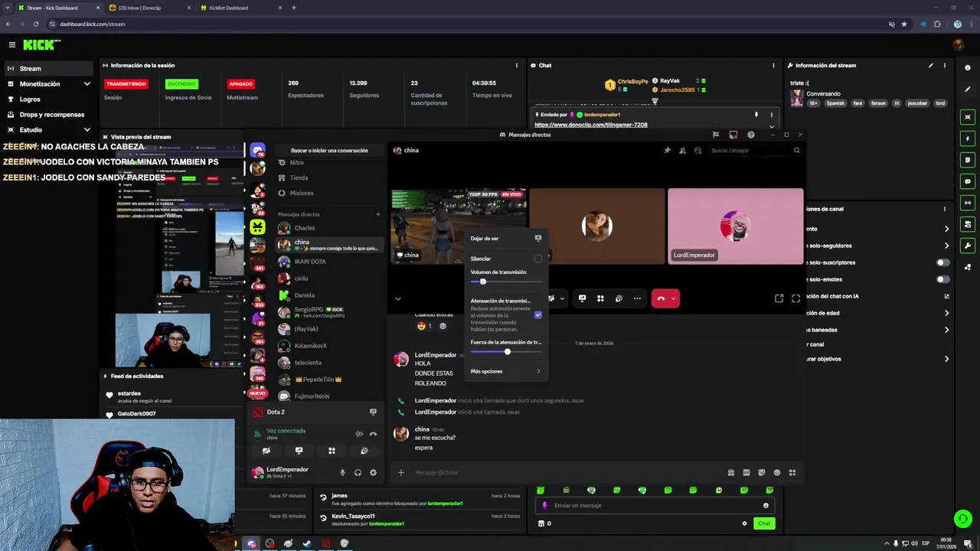This screenshot has width=980, height=551.
Task: Toggle deafen headphones in Discord user panel
Action: click(358, 472)
